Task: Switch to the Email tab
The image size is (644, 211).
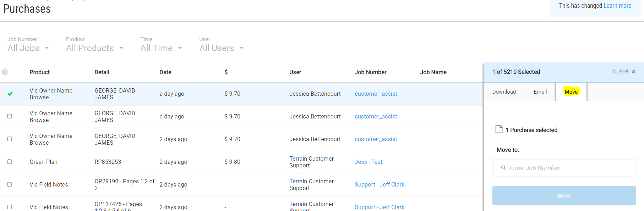Action: (x=540, y=92)
